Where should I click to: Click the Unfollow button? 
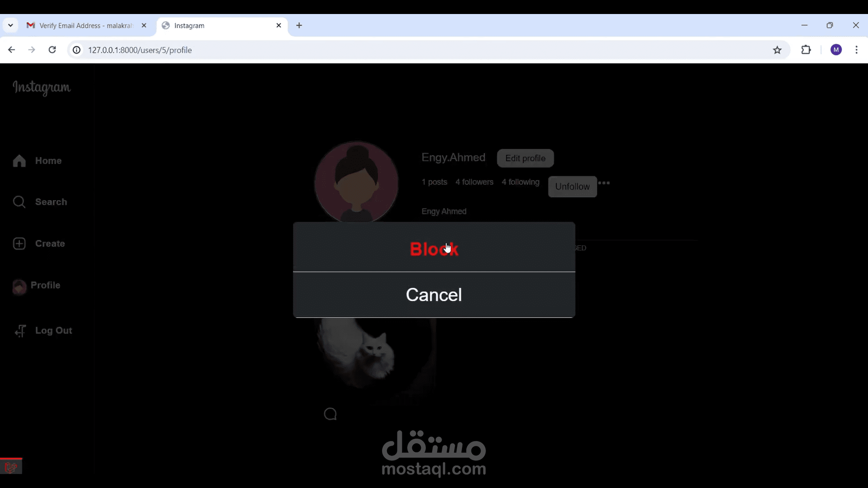572,187
